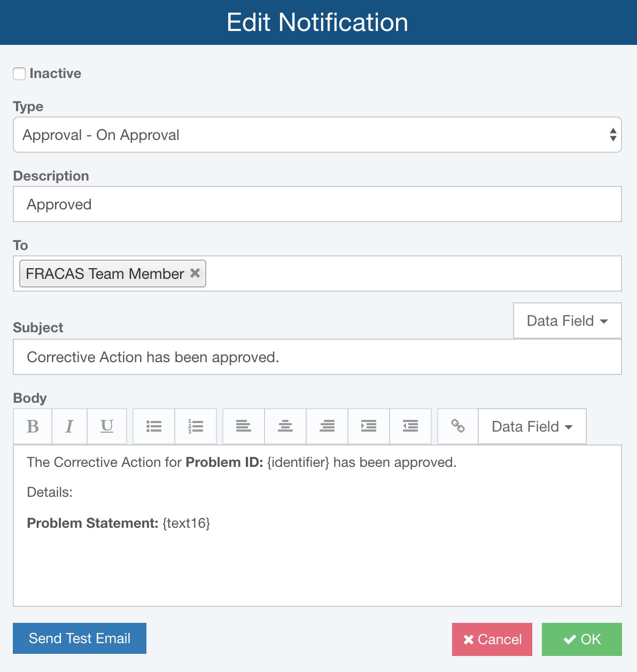Cancel the notification edit
The image size is (637, 672).
tap(492, 639)
